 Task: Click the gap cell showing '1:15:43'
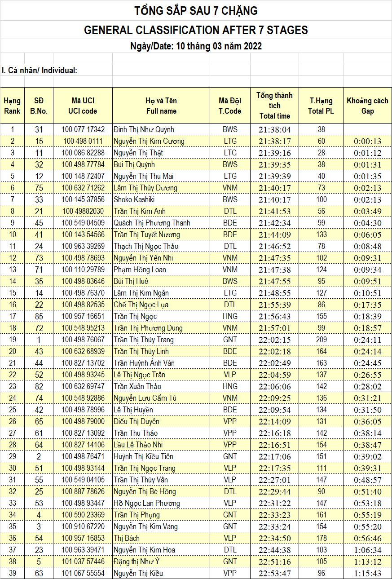pyautogui.click(x=367, y=573)
